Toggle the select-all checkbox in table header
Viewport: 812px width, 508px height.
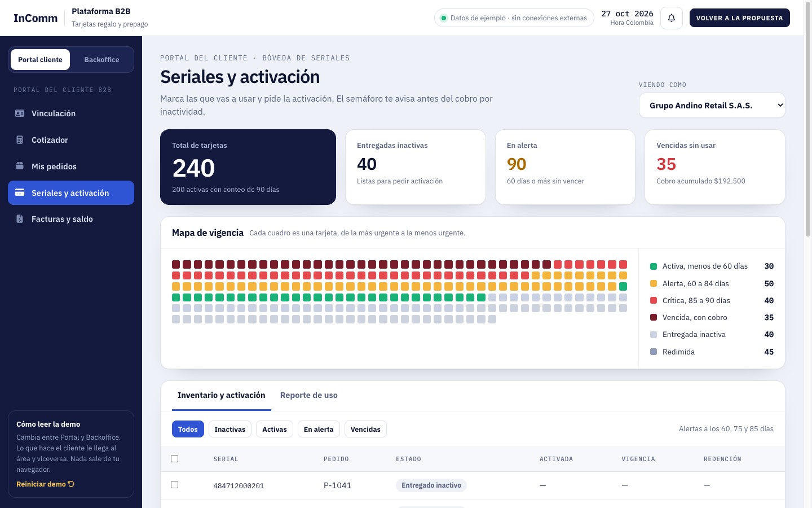174,458
